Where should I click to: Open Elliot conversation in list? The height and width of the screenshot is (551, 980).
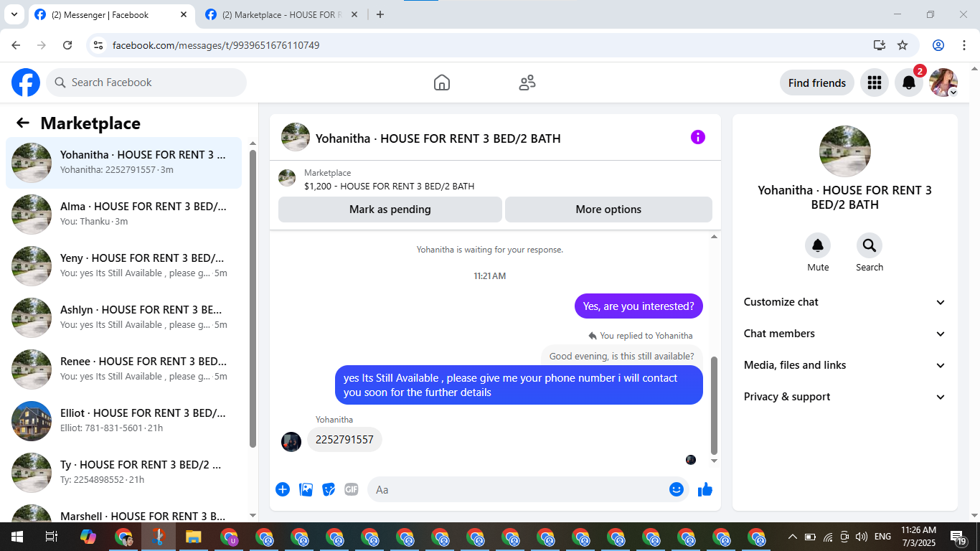124,421
